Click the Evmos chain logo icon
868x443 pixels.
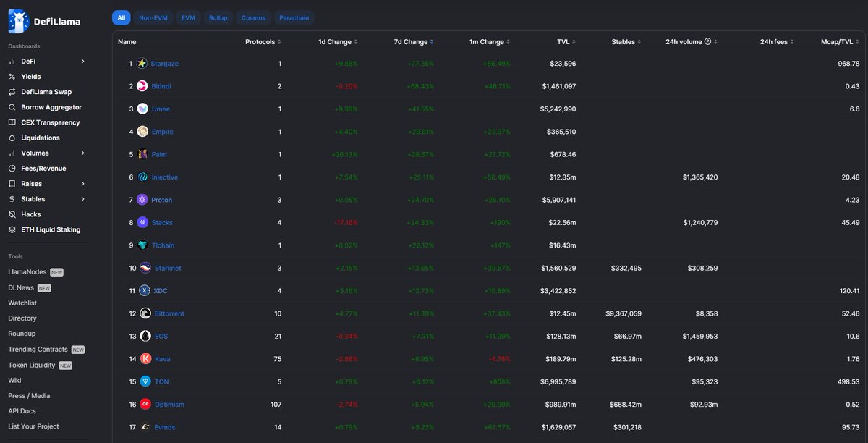pos(145,427)
